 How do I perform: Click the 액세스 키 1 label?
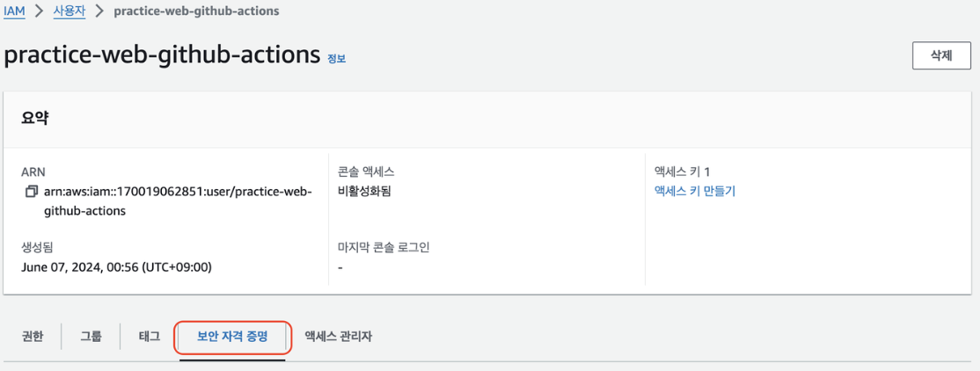tap(682, 171)
